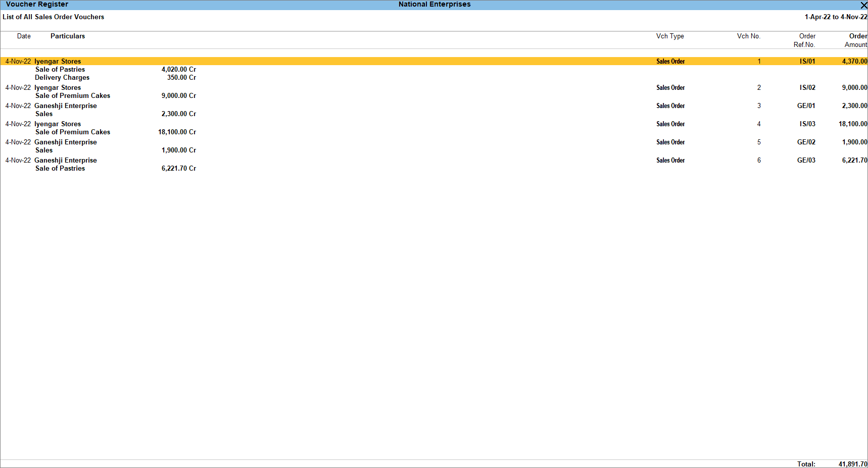The width and height of the screenshot is (868, 468).
Task: Click the Order Amount column header
Action: [x=856, y=40]
